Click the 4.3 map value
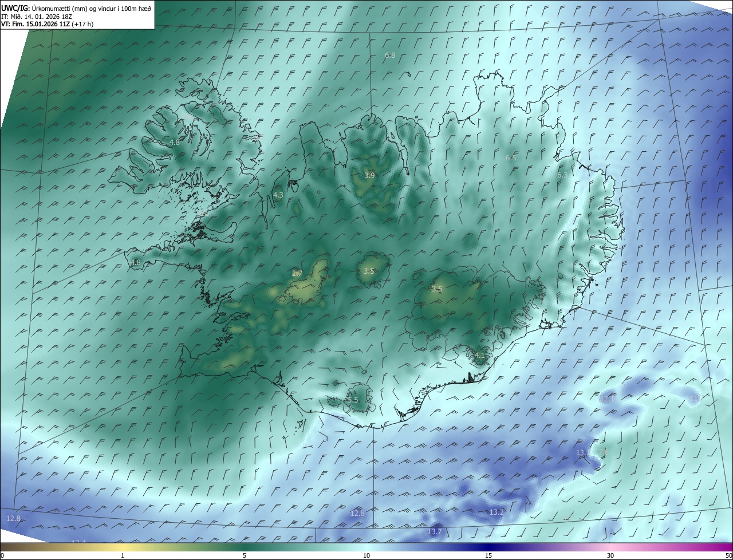The image size is (733, 560). tap(278, 195)
